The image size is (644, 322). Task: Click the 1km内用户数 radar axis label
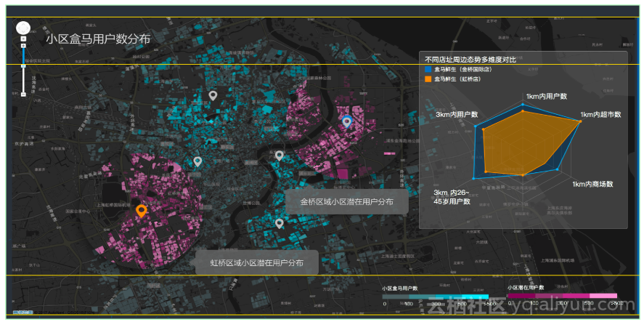click(547, 96)
